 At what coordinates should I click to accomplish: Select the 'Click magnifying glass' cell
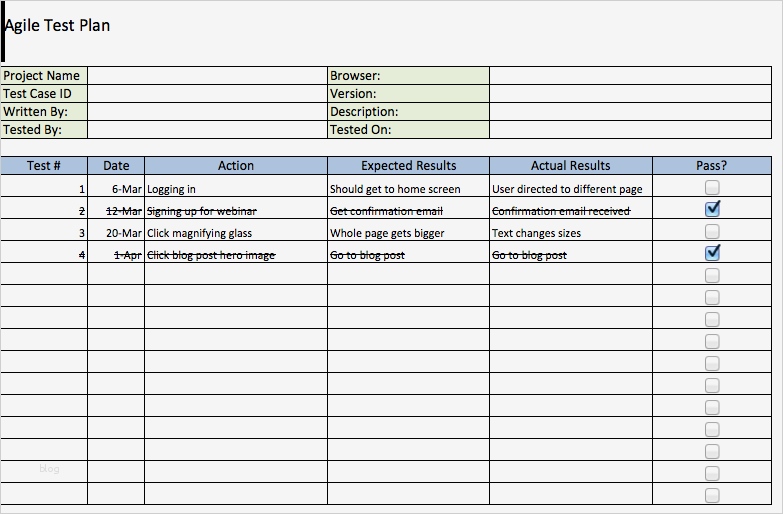(236, 233)
